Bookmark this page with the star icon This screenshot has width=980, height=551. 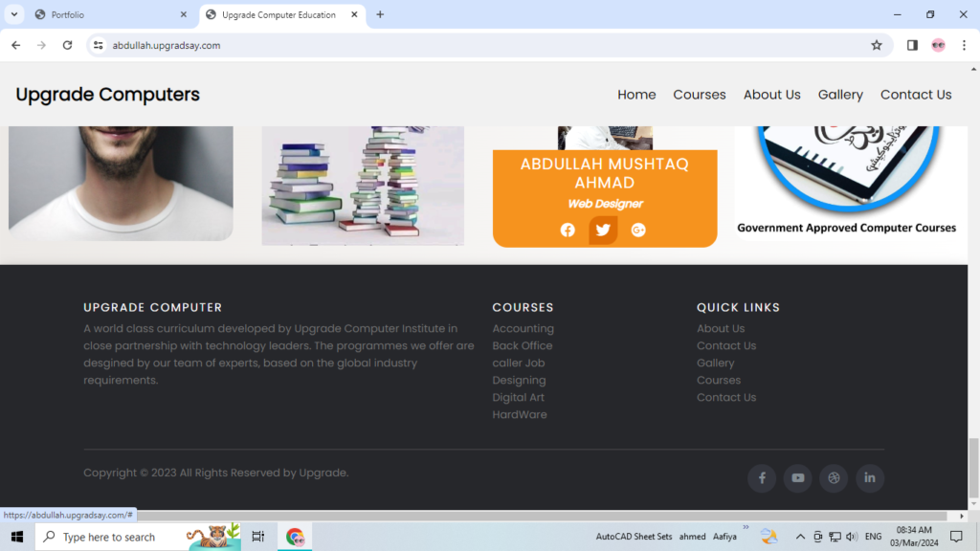[876, 45]
